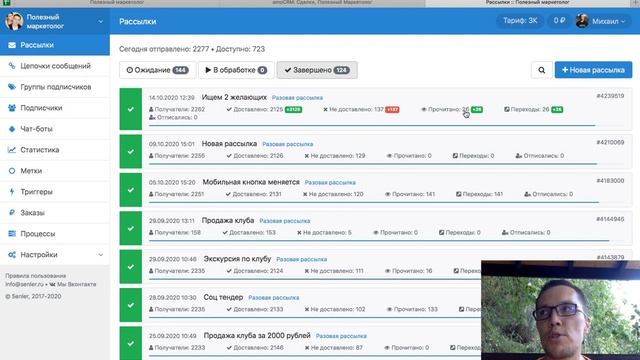
Task: Open Подписчики page
Action: (55, 108)
